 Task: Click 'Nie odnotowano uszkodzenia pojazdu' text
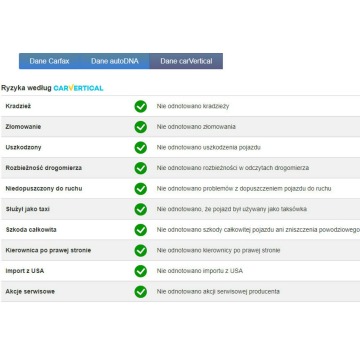(x=209, y=148)
